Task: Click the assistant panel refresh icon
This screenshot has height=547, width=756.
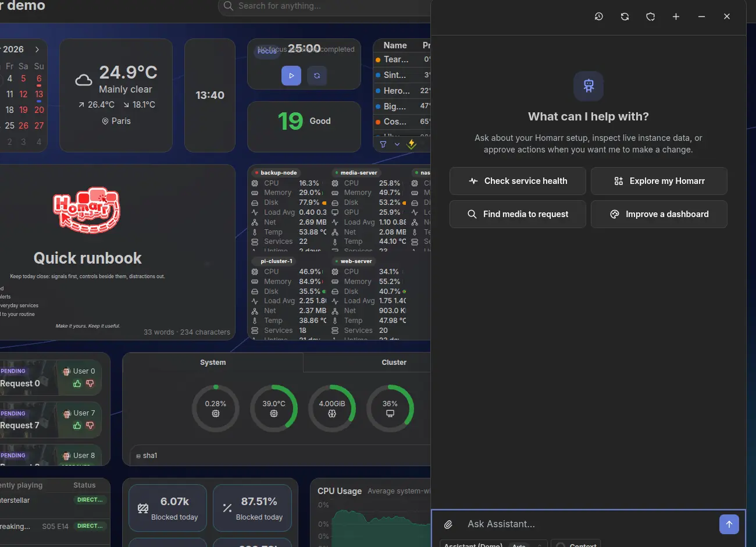Action: 625,16
